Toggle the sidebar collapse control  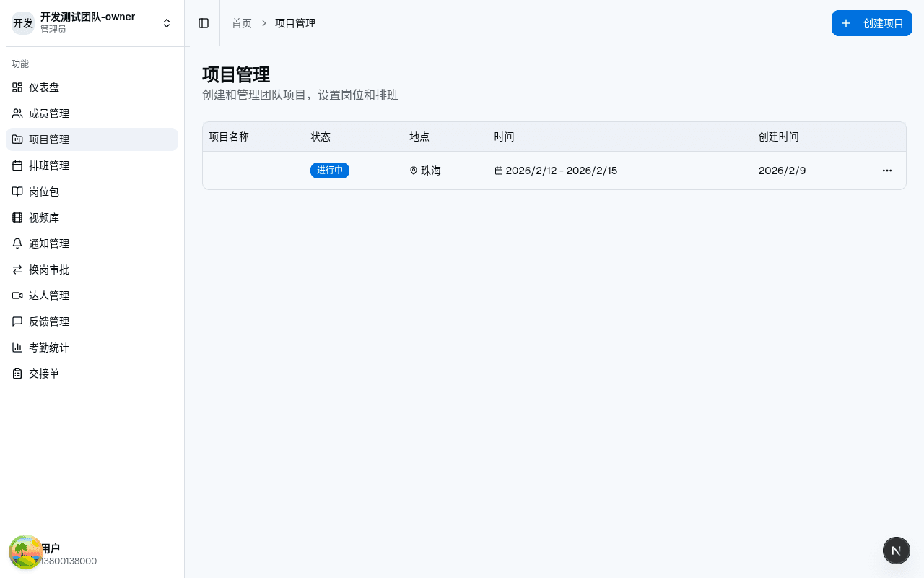click(x=204, y=23)
